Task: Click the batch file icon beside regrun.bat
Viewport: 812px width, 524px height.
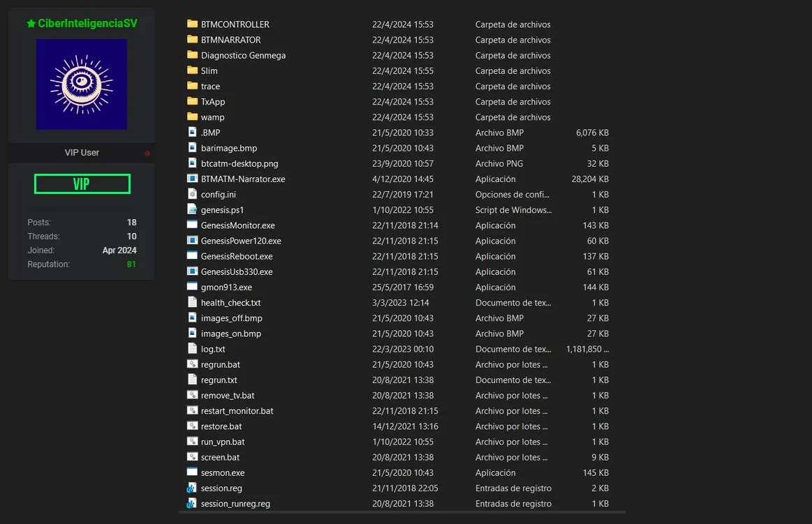Action: coord(193,364)
